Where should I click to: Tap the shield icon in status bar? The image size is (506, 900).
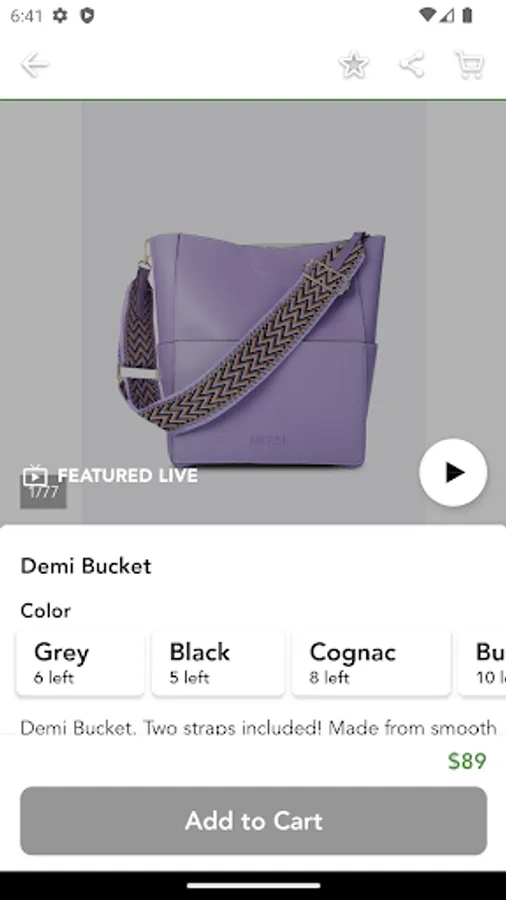(87, 15)
